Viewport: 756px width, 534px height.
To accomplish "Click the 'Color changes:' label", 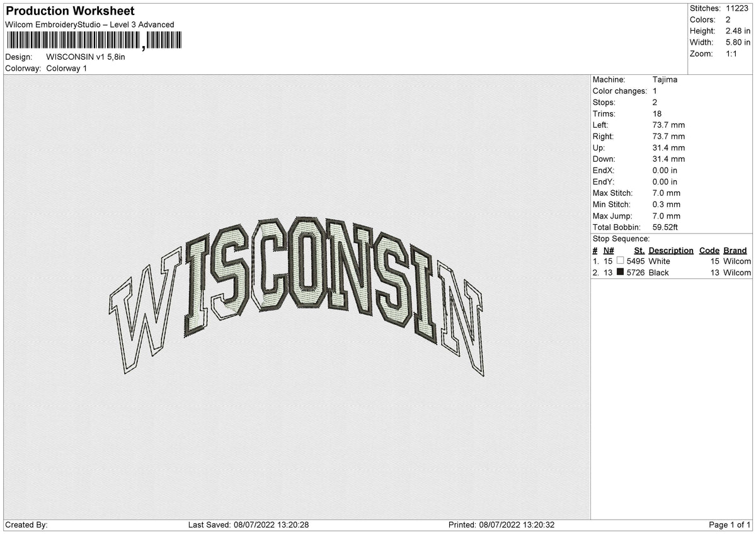I will 620,91.
